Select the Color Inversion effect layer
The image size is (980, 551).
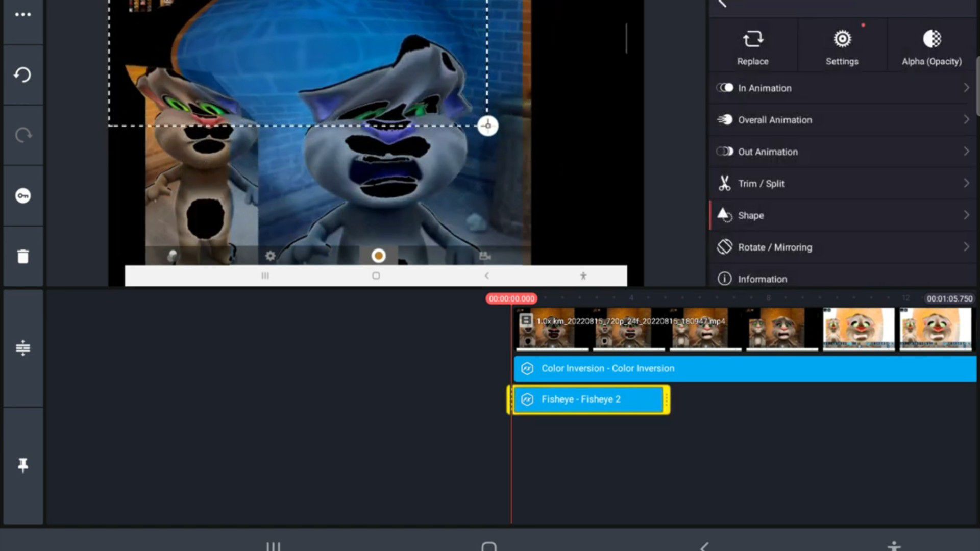click(x=745, y=368)
